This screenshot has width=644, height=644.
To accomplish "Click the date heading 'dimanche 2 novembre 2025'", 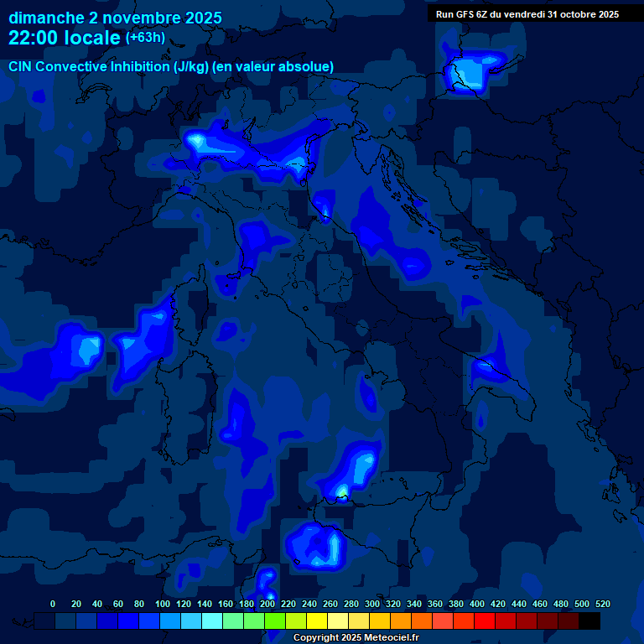I will point(116,18).
